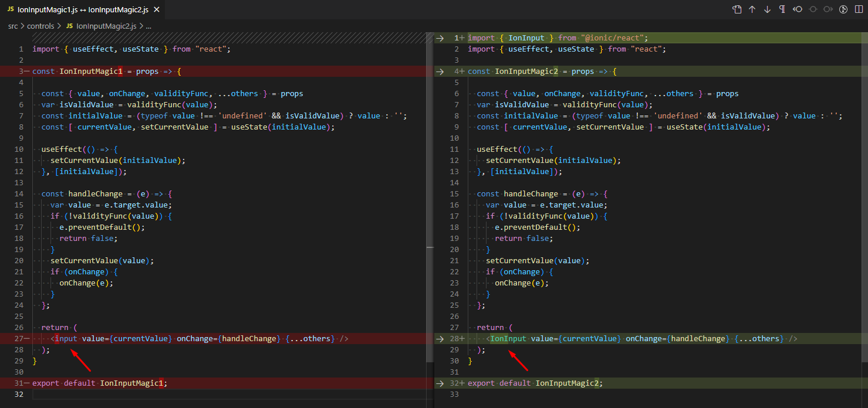Go to previous change with up arrow

click(x=752, y=9)
